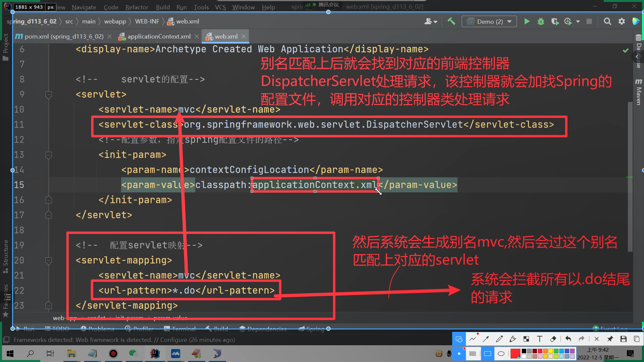
Task: Run the Demo (2) configuration
Action: 527,21
